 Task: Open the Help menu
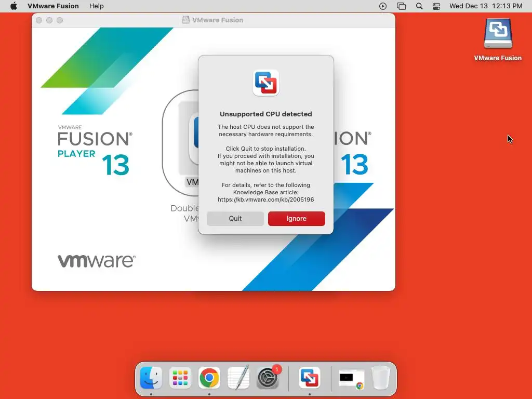(x=96, y=6)
